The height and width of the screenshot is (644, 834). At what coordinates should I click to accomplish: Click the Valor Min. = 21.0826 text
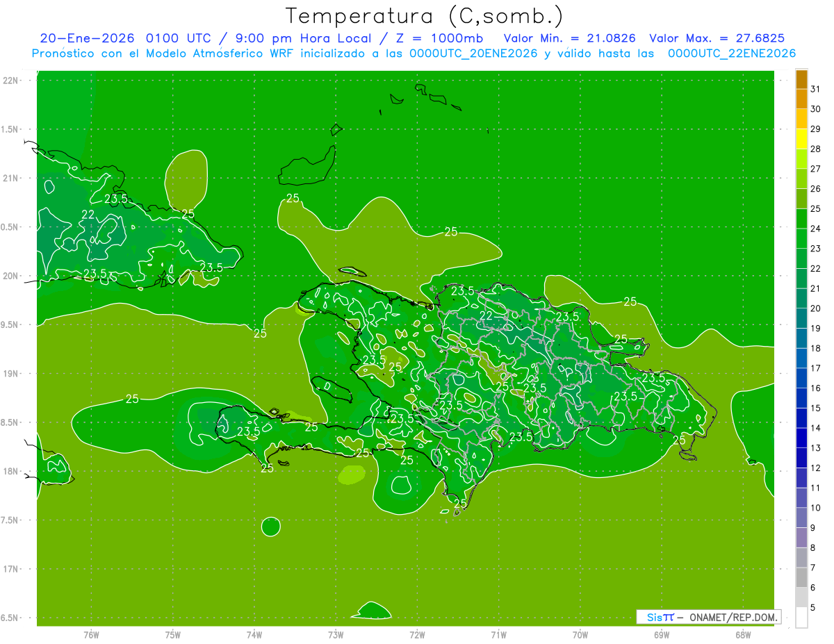coord(569,38)
